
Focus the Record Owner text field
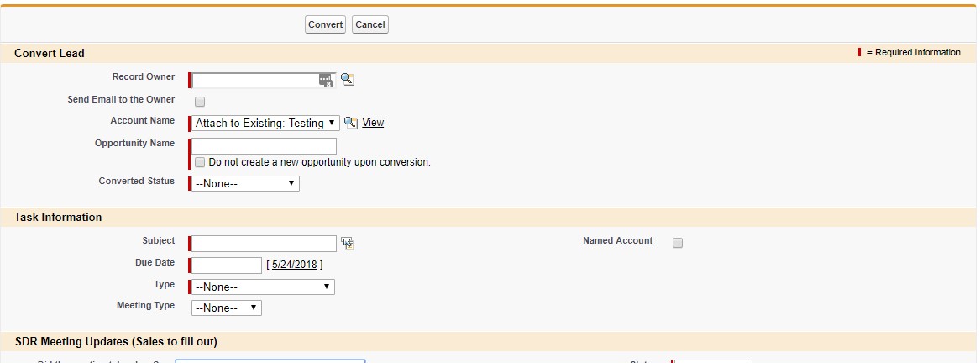point(255,81)
